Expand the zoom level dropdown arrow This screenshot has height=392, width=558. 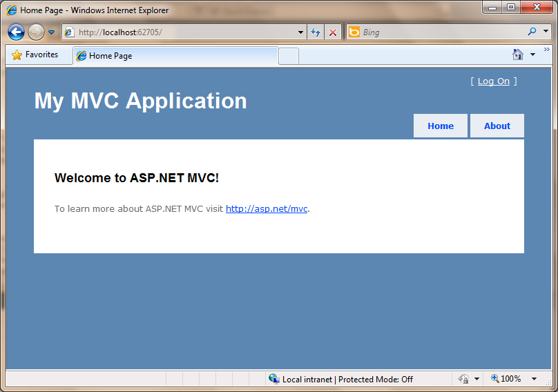(534, 379)
